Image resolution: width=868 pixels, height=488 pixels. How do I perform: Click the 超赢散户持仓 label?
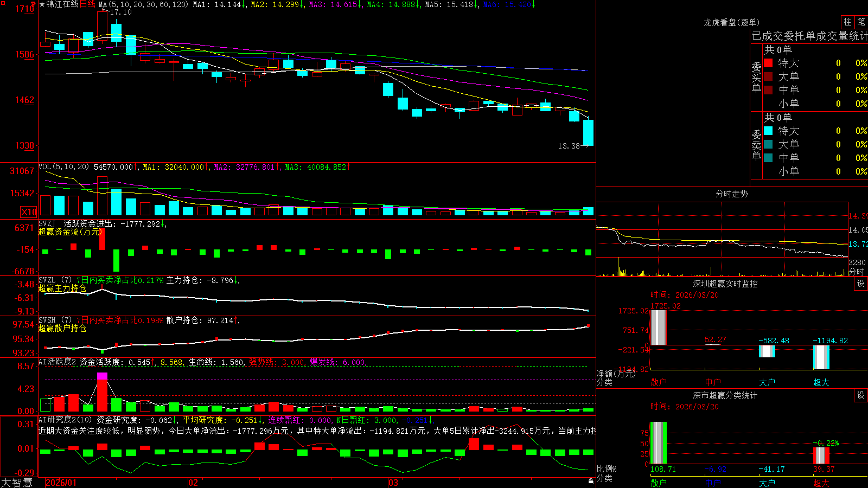(62, 328)
